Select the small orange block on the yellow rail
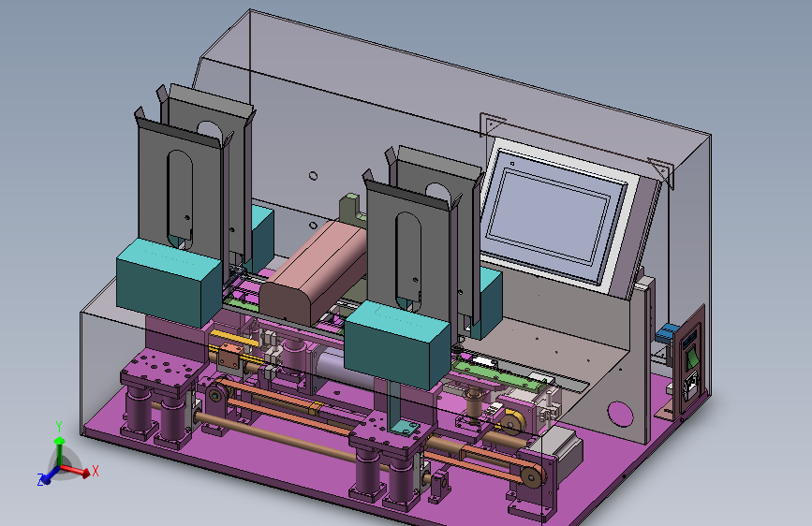This screenshot has height=526, width=812. pyautogui.click(x=230, y=357)
